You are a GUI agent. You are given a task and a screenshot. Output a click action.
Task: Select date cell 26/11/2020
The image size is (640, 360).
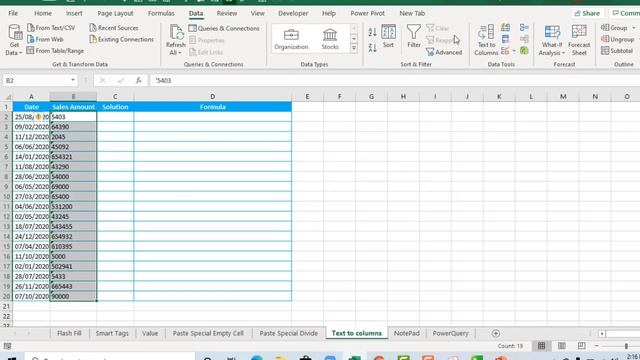pos(31,287)
